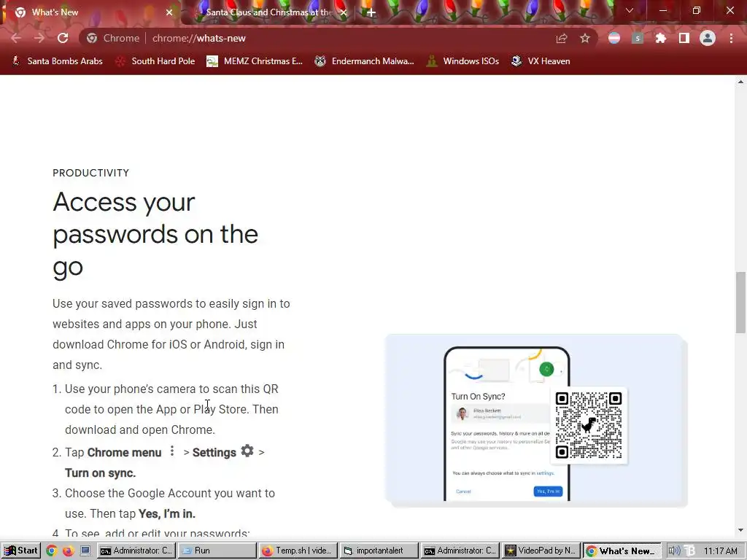Reload the What's New page
The height and width of the screenshot is (560, 747).
tap(63, 38)
